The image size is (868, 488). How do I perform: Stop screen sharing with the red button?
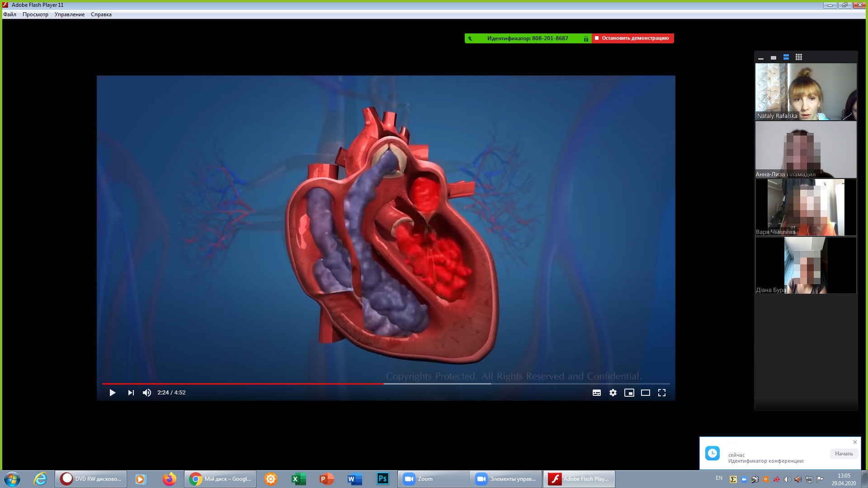tap(632, 38)
